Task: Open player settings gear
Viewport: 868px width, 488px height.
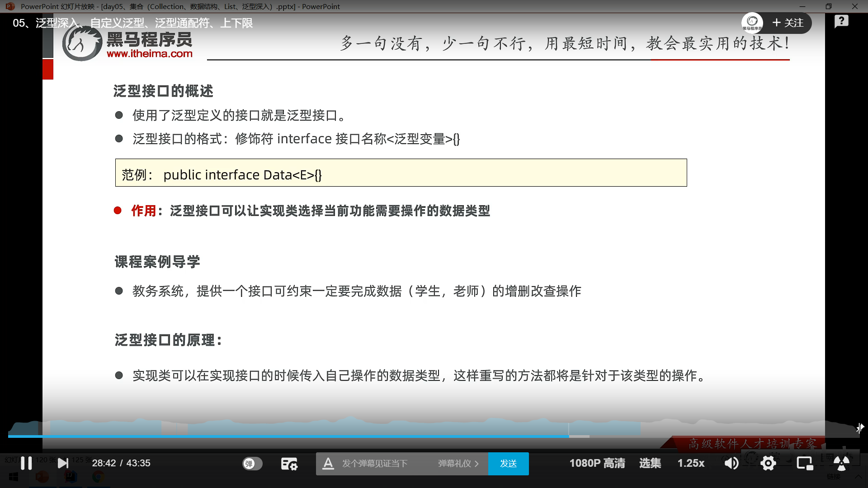Action: point(768,463)
